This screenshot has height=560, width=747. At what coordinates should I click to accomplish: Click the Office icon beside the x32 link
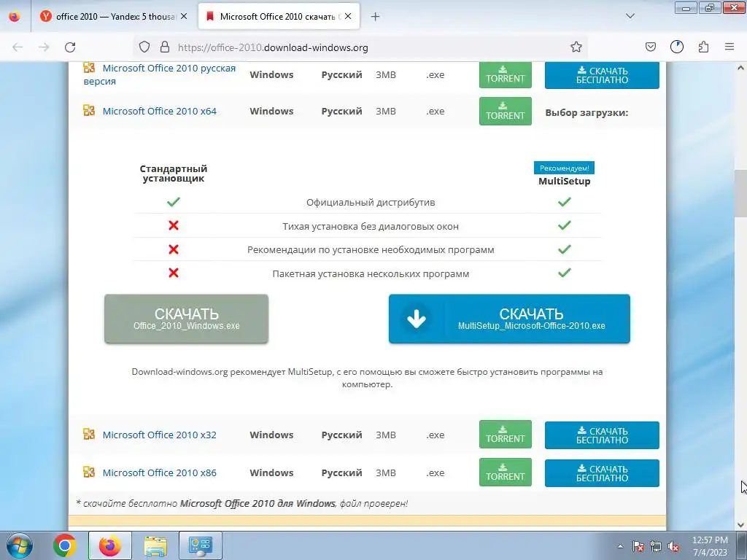coord(89,434)
